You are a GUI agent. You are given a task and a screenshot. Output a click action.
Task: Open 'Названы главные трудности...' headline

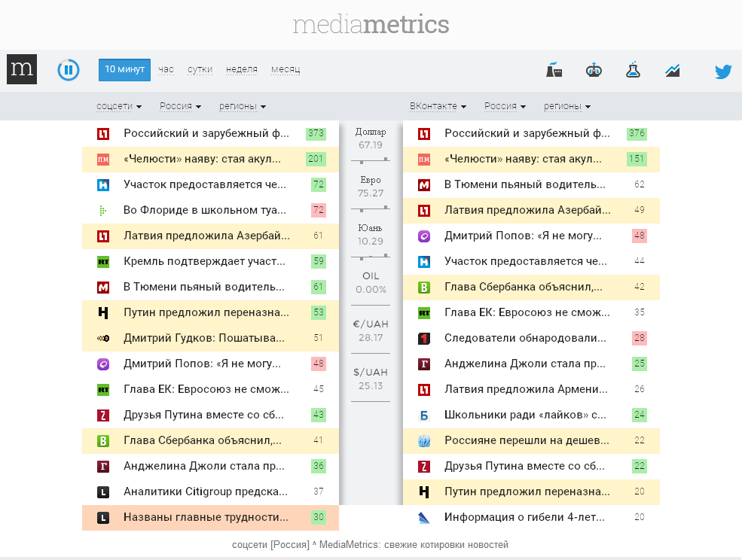pyautogui.click(x=206, y=517)
